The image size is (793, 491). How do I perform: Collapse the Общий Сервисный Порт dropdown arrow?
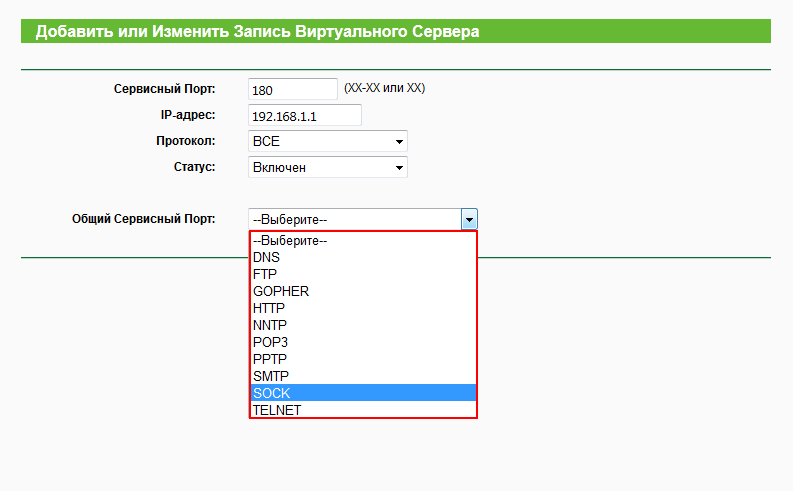469,219
